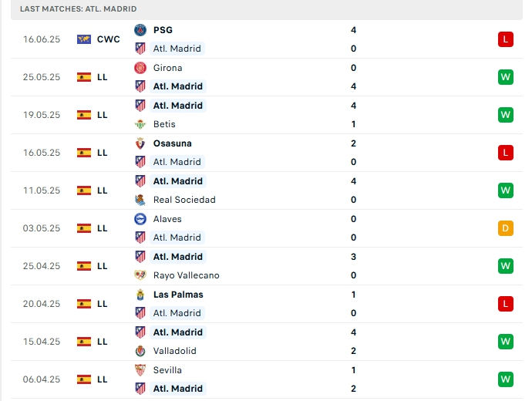The image size is (532, 401).
Task: Click the Betis club badge icon
Action: pyautogui.click(x=140, y=124)
